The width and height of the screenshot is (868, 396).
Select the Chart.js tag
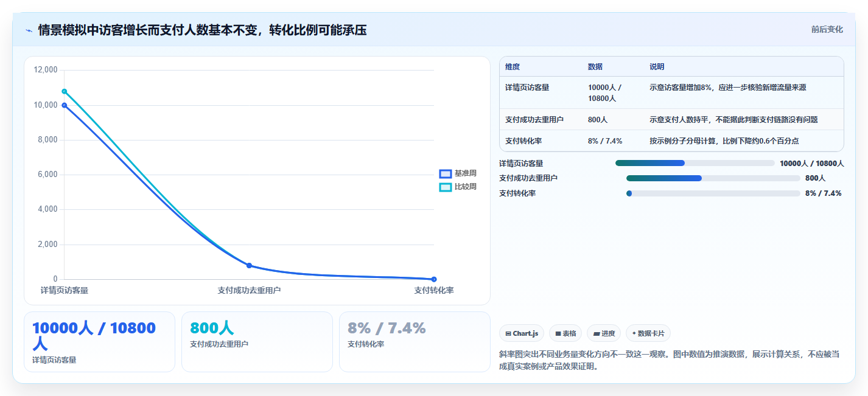(522, 333)
